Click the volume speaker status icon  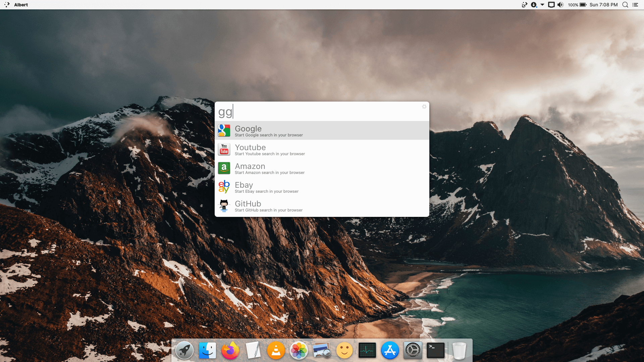tap(560, 5)
